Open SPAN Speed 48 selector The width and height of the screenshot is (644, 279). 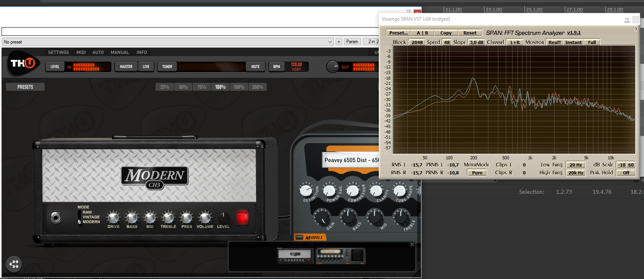(x=446, y=42)
